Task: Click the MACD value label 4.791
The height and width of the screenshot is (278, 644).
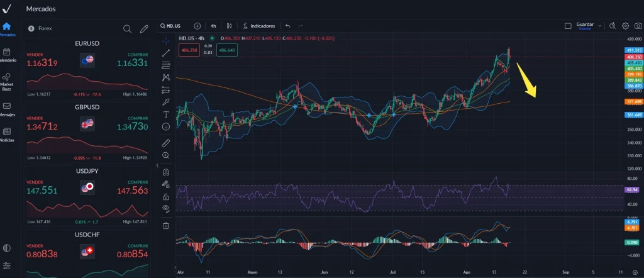Action: pyautogui.click(x=631, y=222)
